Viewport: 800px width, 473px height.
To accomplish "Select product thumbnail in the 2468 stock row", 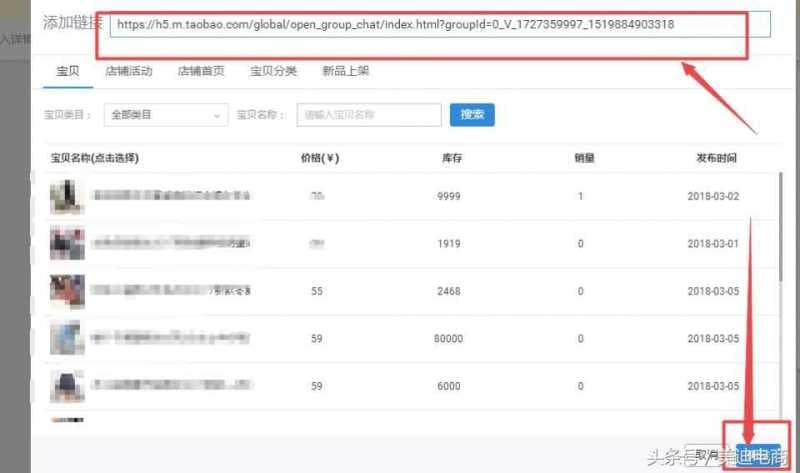I will (67, 291).
